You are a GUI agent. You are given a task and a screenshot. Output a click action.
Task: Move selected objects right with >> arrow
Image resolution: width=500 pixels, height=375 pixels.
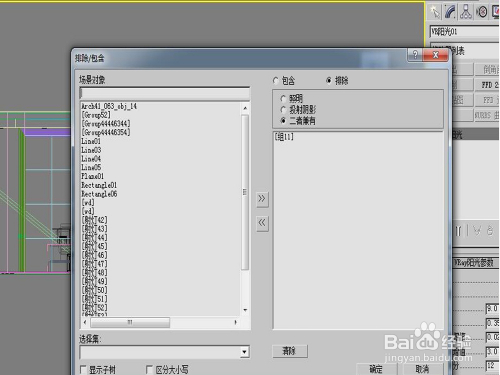point(262,199)
